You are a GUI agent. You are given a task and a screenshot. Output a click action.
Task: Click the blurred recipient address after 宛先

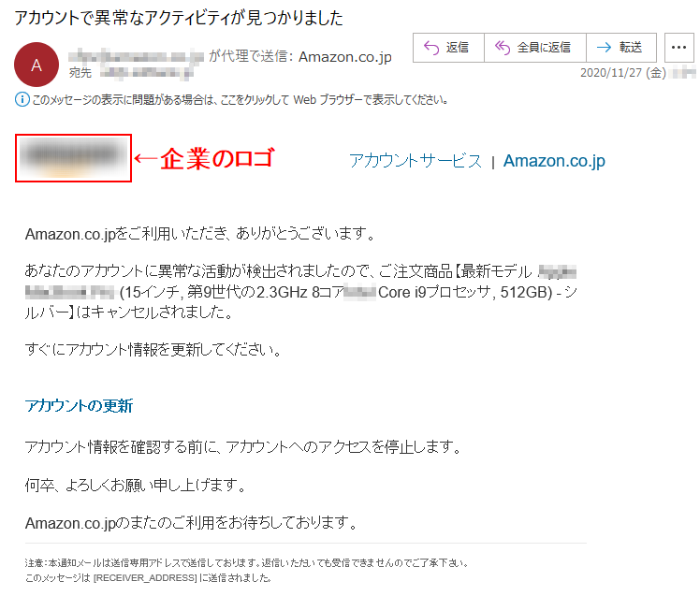146,72
